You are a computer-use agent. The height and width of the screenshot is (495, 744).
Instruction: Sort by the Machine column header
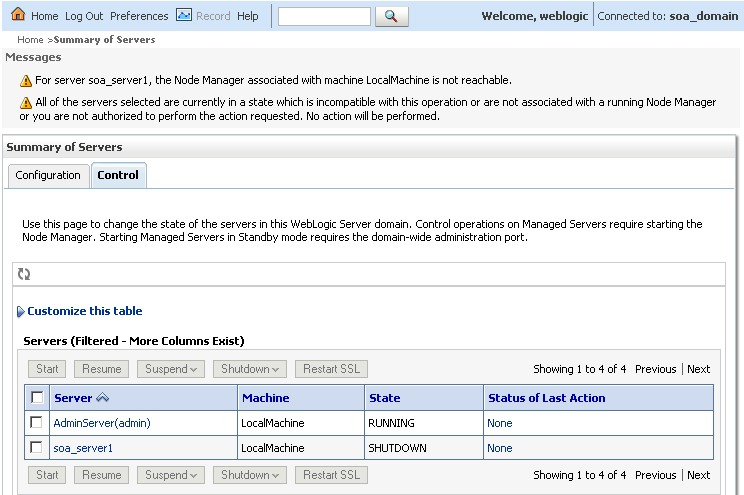pyautogui.click(x=266, y=398)
